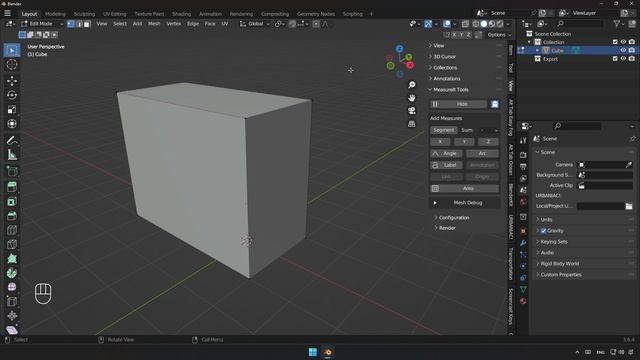Collapse the MeasureIt Tools panel

(x=451, y=89)
